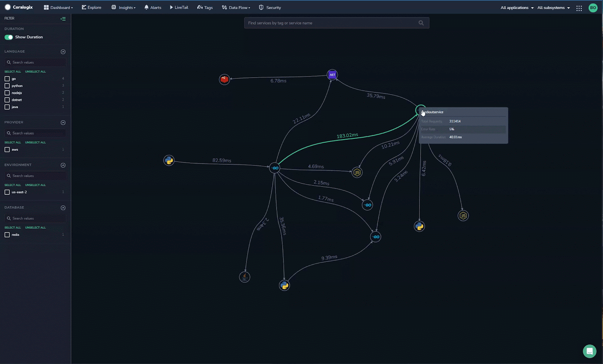Open the apps grid menu icon
The height and width of the screenshot is (364, 603).
click(x=579, y=8)
